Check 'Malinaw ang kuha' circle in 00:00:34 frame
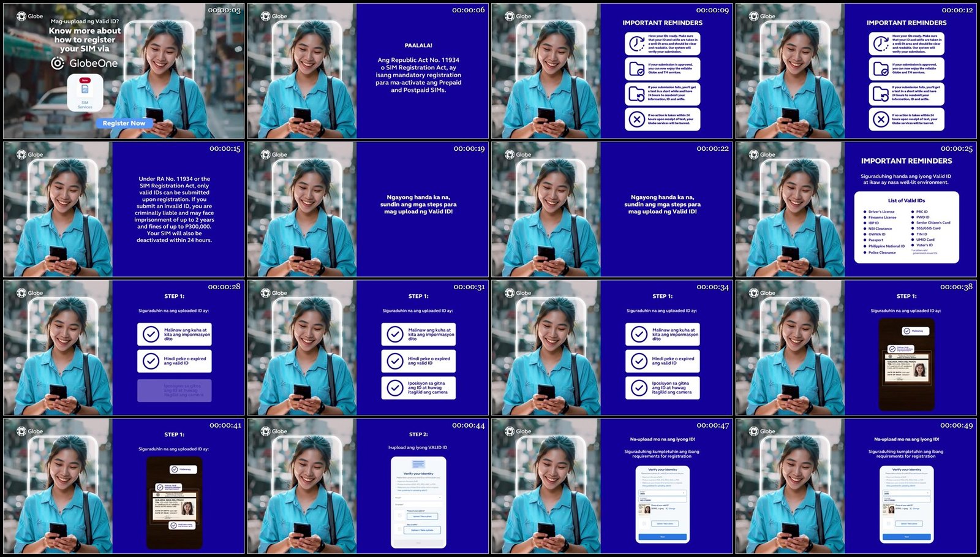Viewport: 980px width, 557px height. [x=639, y=334]
